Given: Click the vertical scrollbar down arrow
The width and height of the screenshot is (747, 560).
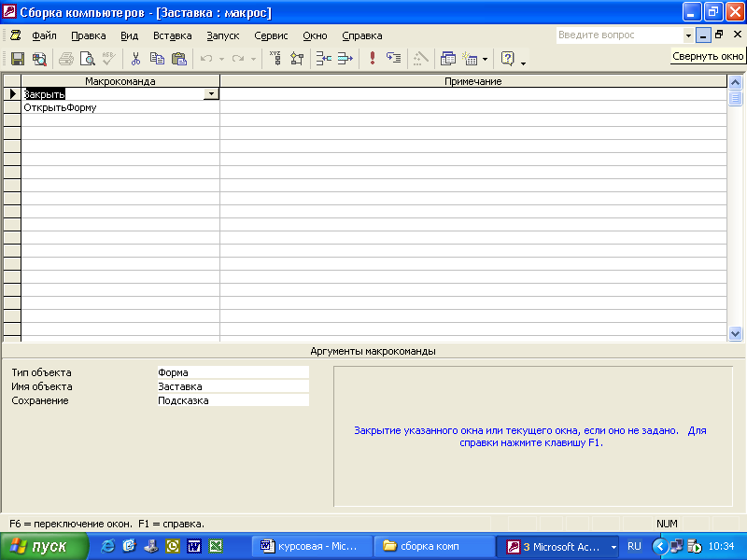Looking at the screenshot, I should coord(735,333).
